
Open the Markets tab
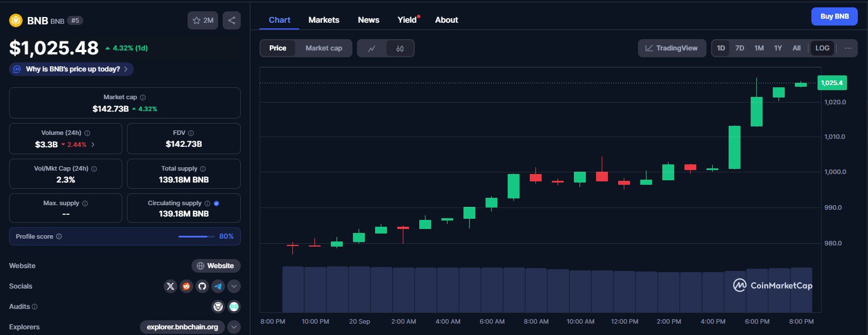tap(324, 20)
